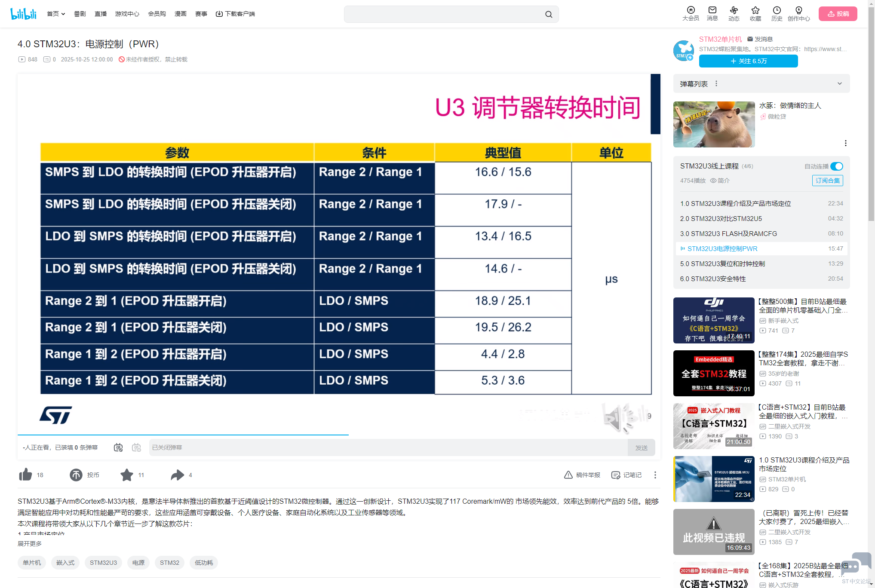875x588 pixels.
Task: Select current STM32U3电源控制PWR episode
Action: click(x=761, y=248)
